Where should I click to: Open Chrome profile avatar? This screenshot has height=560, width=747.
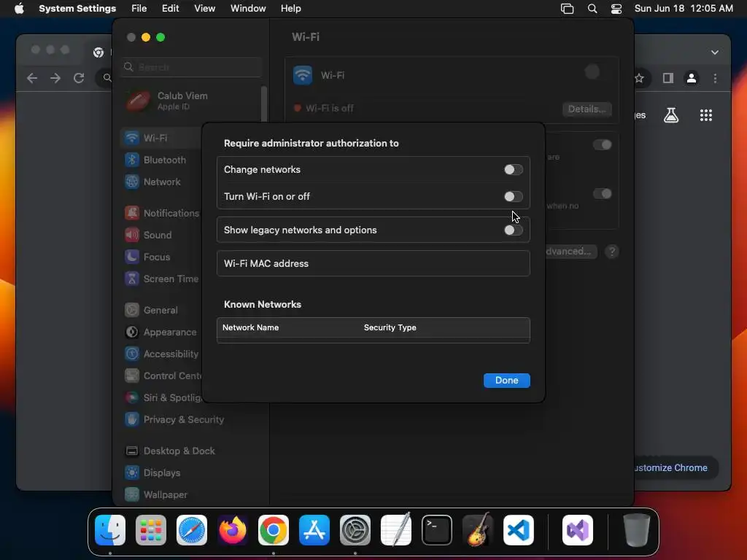pyautogui.click(x=692, y=78)
